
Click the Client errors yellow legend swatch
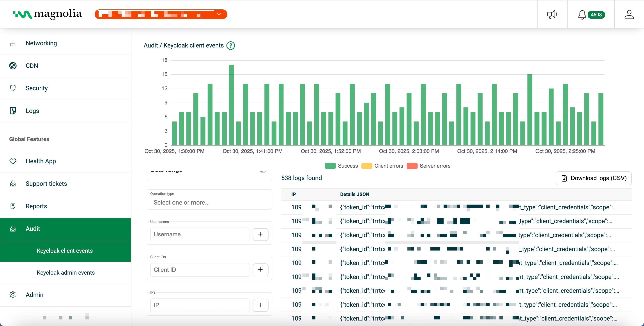[366, 166]
